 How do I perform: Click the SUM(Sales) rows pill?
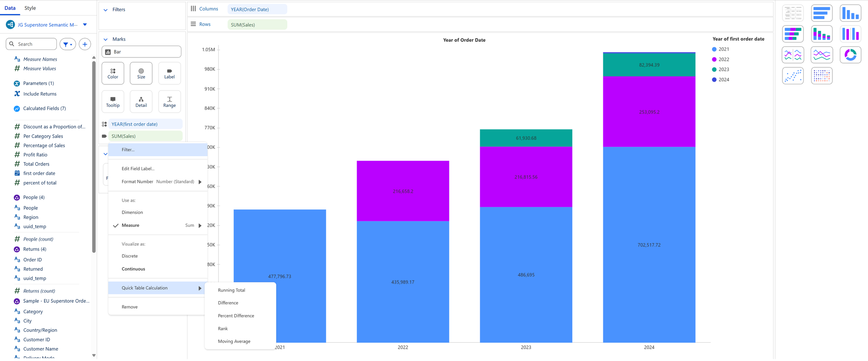click(257, 25)
